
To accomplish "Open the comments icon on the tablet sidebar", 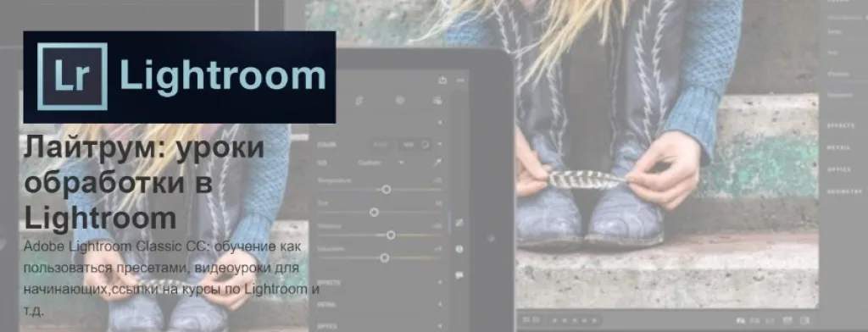I will point(459,275).
